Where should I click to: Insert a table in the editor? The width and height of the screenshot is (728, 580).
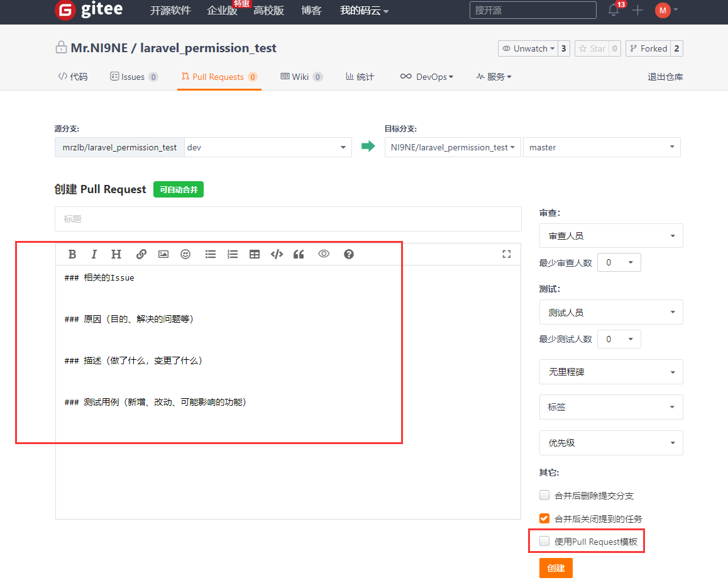(255, 254)
